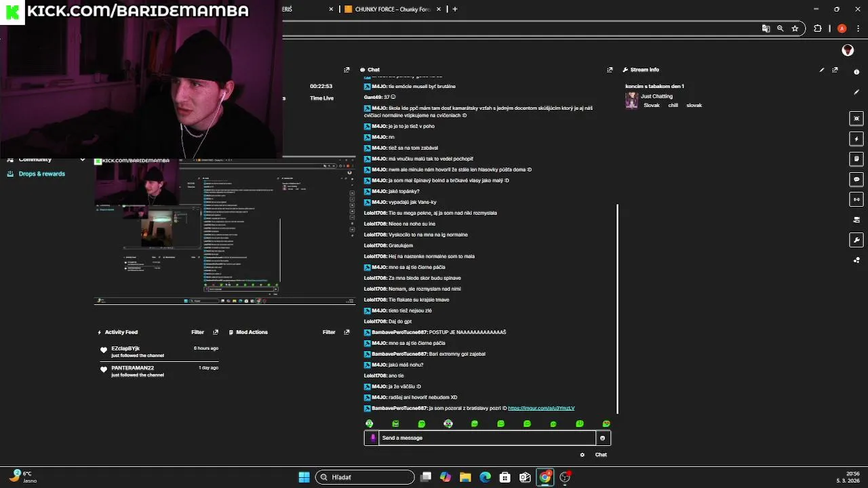Open the Chrome extensions puzzle icon
The width and height of the screenshot is (868, 488).
tap(817, 28)
